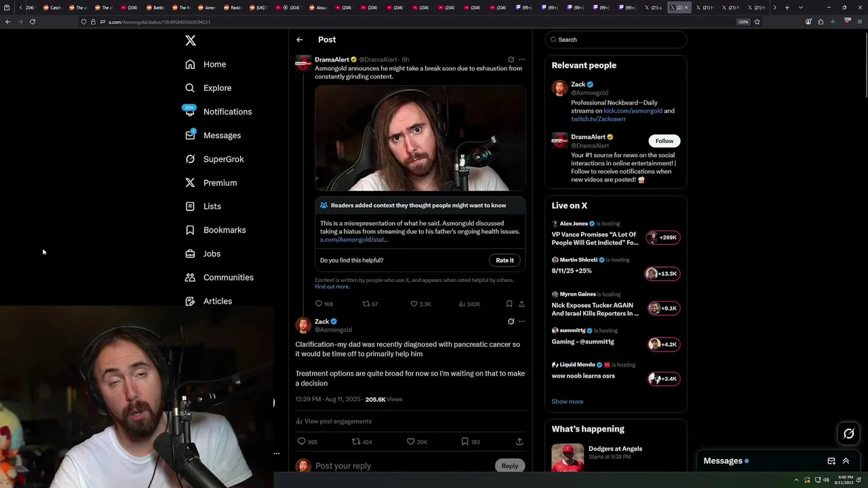868x488 pixels.
Task: Bookmark the DramaAlert post
Action: click(x=509, y=304)
